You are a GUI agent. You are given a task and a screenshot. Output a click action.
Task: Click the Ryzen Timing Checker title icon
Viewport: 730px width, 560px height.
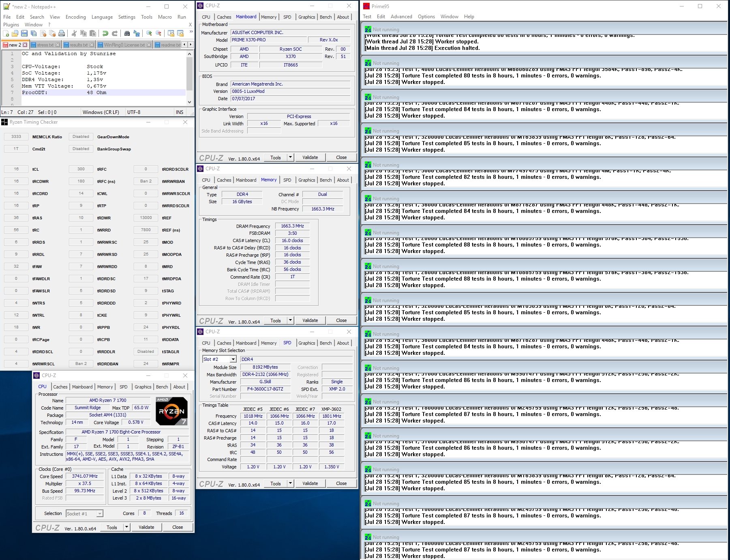click(x=4, y=122)
